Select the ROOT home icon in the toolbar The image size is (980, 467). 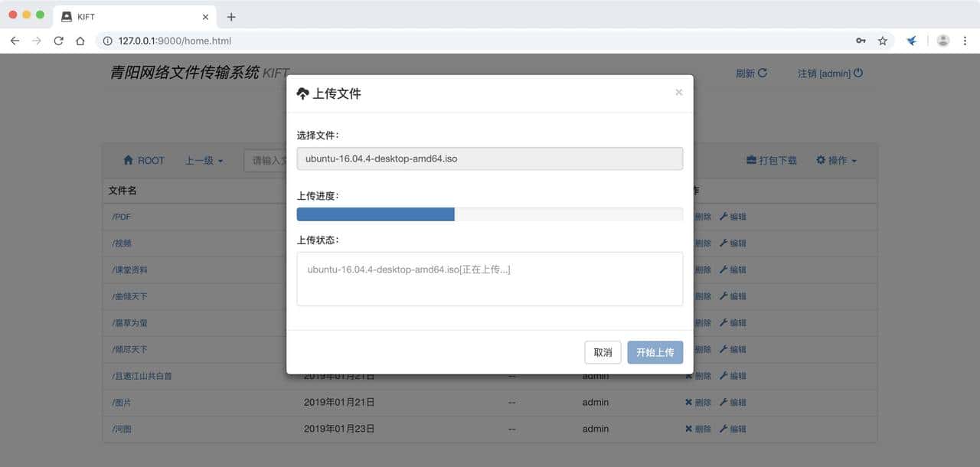point(130,160)
